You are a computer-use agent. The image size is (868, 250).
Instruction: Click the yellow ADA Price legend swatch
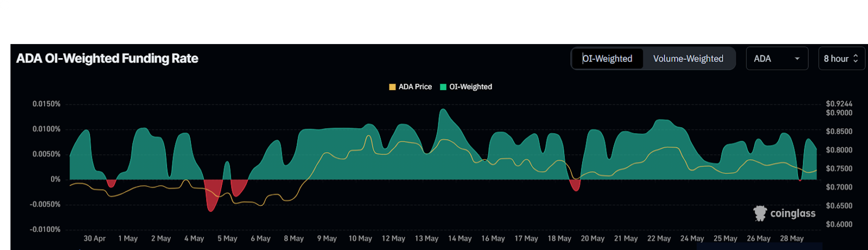point(392,87)
